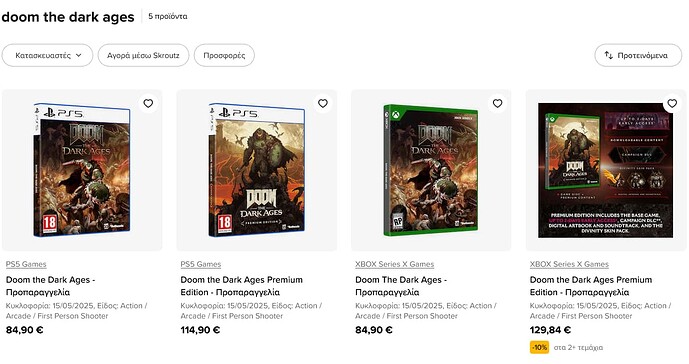Add Xbox Doom The Dark Ages to favorites
Viewport: 689px width, 364px height.
tap(497, 103)
